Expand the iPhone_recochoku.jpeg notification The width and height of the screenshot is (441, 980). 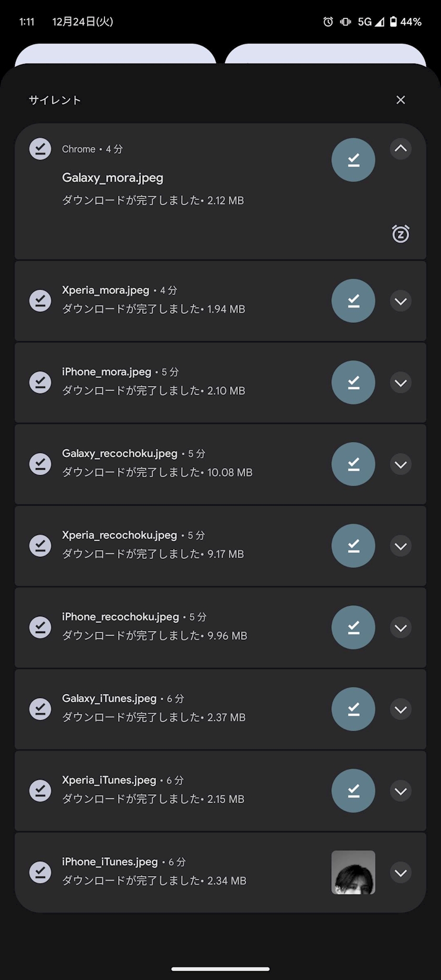pos(401,628)
